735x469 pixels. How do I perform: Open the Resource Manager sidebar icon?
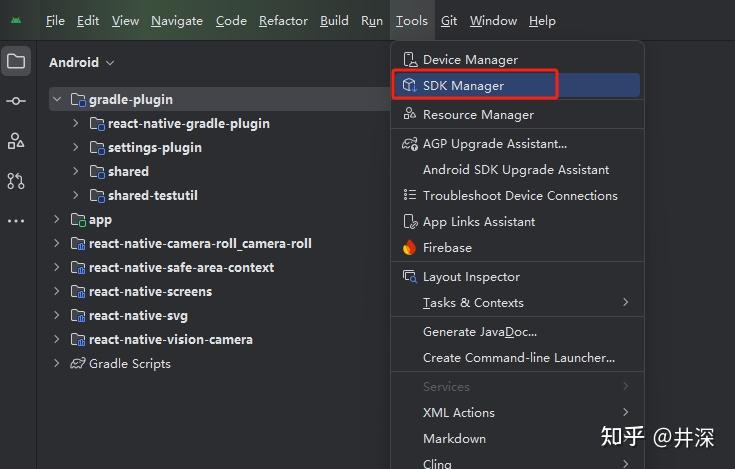[x=16, y=141]
